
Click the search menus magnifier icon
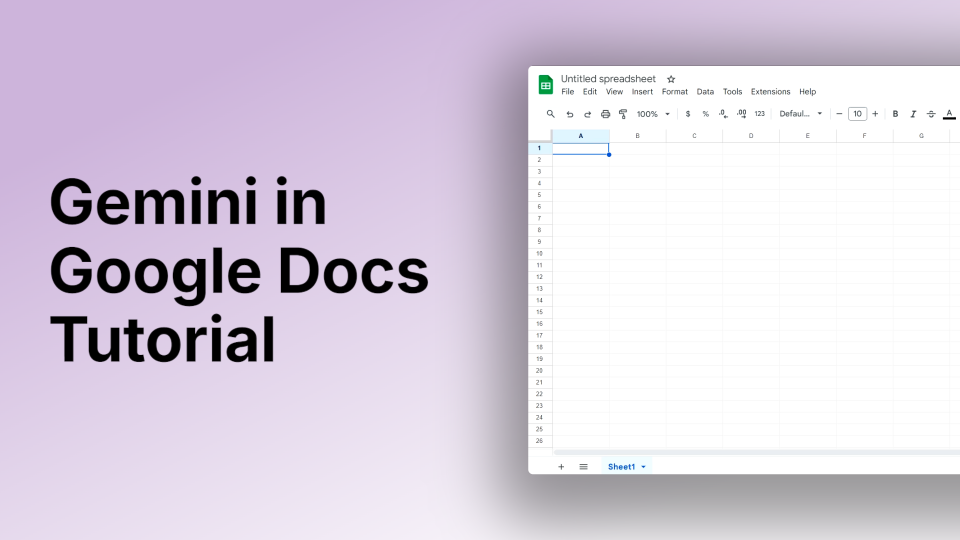coord(550,114)
